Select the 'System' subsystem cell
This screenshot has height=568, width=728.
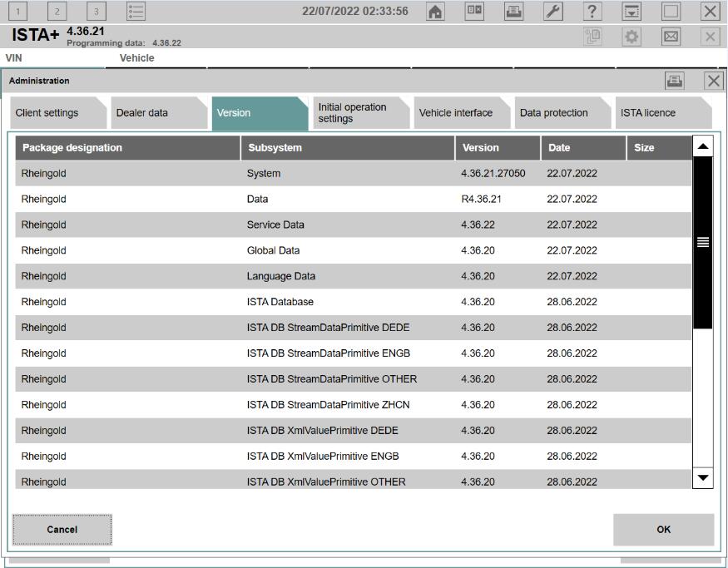click(264, 174)
